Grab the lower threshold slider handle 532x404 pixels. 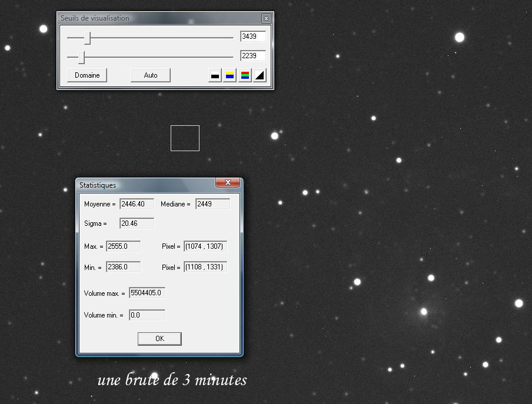[81, 57]
